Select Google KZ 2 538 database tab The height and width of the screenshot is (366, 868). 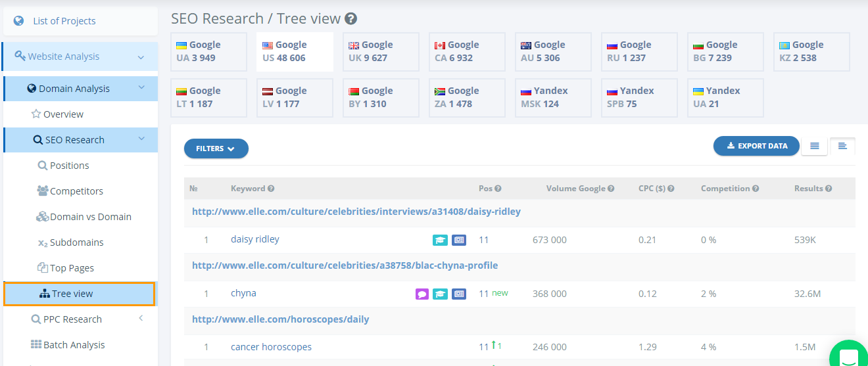(811, 52)
